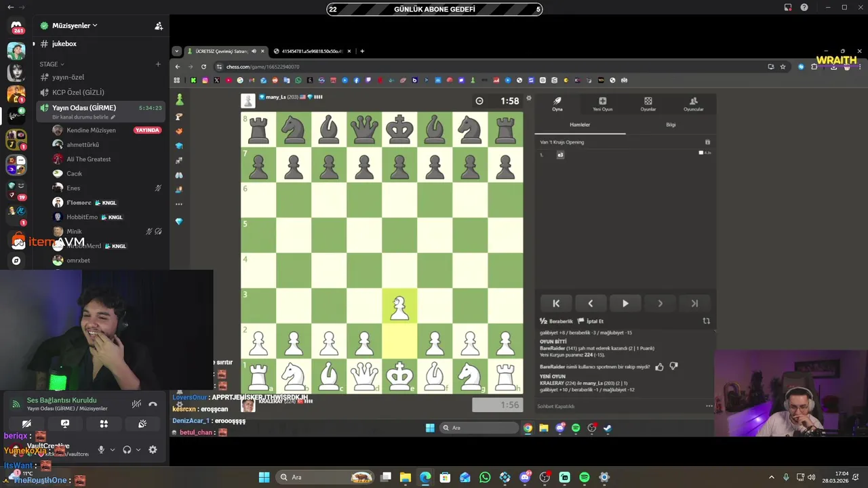Click the Van 't Kruijs Opening name
The image size is (868, 488).
pos(562,142)
